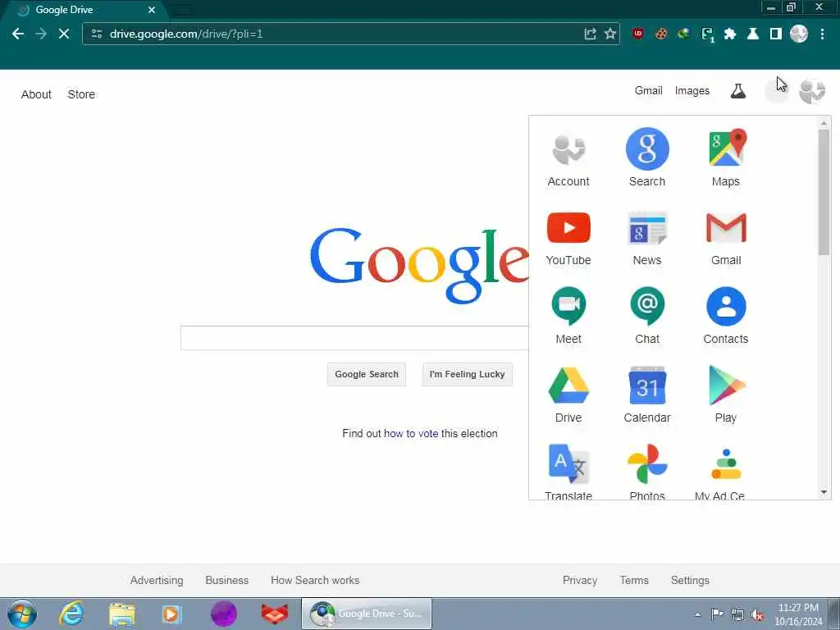Open the Terms footer link
This screenshot has width=840, height=630.
pyautogui.click(x=634, y=580)
